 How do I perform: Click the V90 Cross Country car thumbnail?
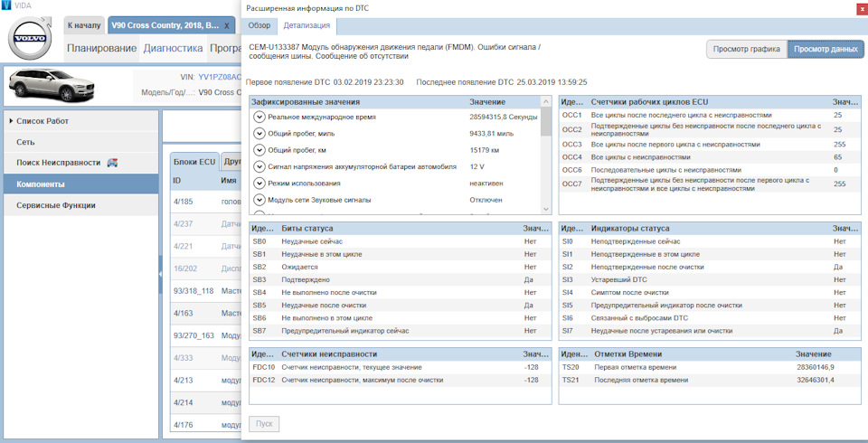coord(52,85)
